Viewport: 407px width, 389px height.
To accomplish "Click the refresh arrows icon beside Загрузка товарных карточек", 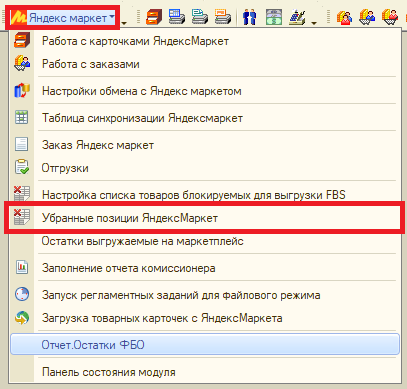I will point(22,317).
